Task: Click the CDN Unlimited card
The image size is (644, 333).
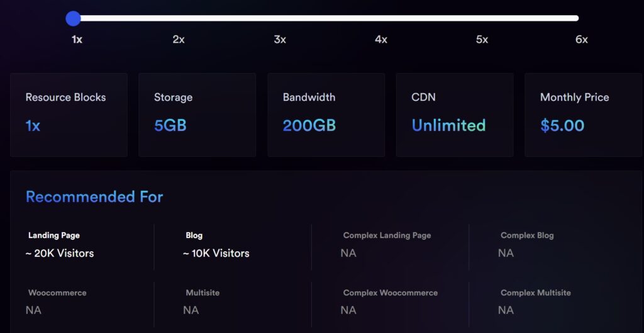Action: [x=455, y=115]
